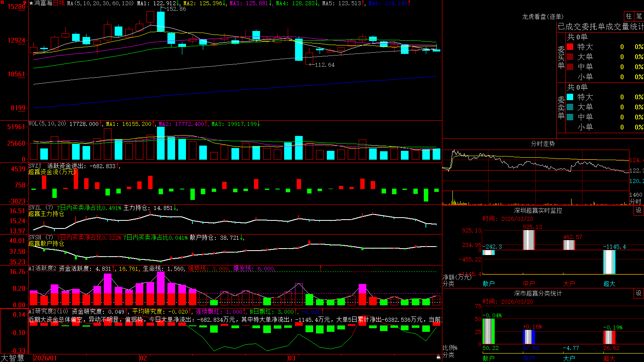Select the 分时走势 panel title
This screenshot has width=644, height=362.
(x=543, y=144)
